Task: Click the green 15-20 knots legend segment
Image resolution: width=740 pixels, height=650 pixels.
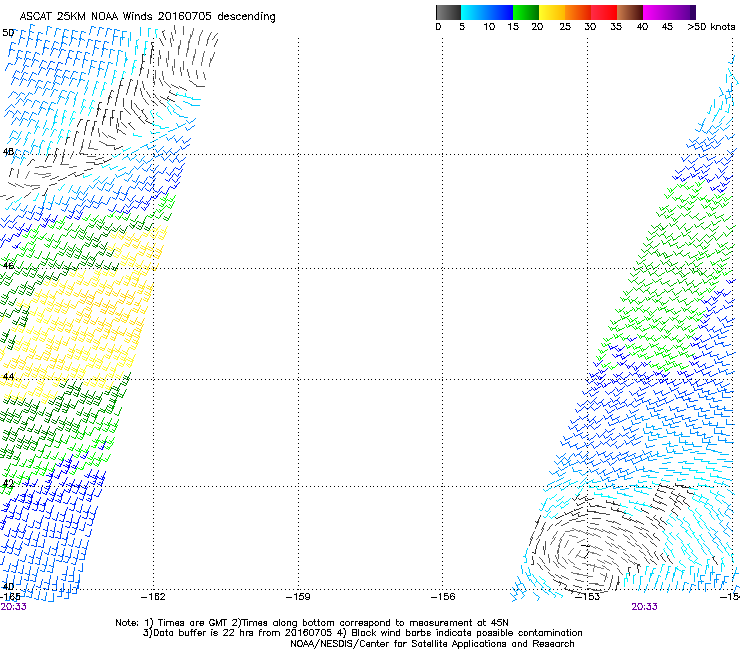Action: [x=526, y=12]
